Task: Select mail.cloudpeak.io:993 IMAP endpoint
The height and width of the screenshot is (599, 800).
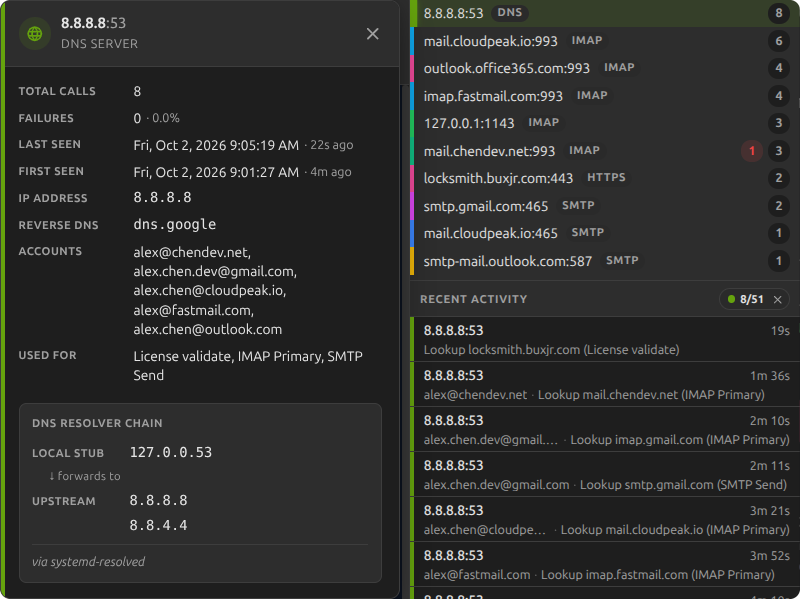Action: click(x=605, y=41)
